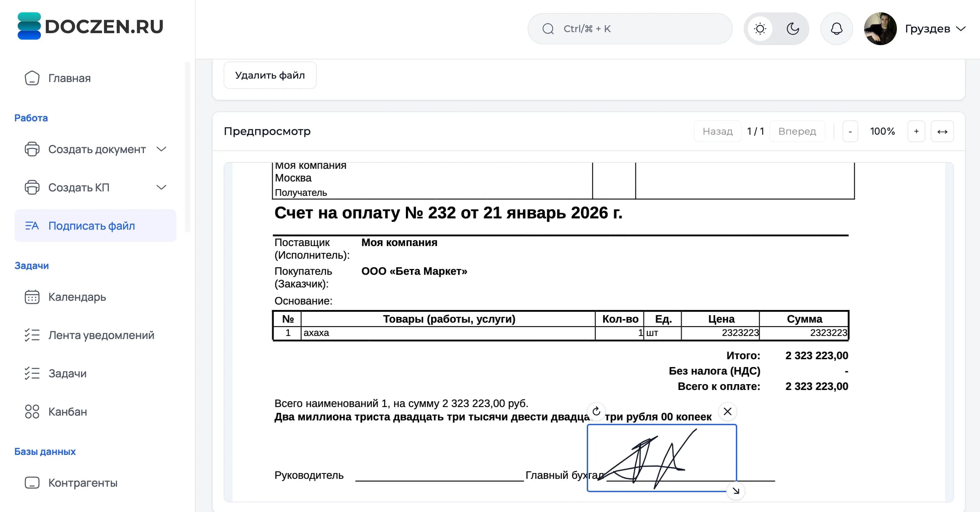Zoom in with plus button
Screen dimensions: 980x512
[916, 131]
